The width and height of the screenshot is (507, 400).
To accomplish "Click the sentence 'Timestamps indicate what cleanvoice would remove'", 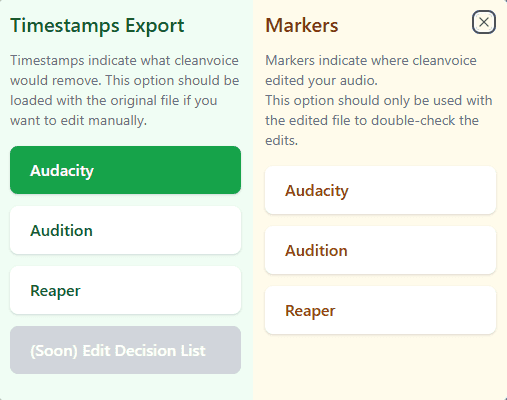I will click(124, 70).
